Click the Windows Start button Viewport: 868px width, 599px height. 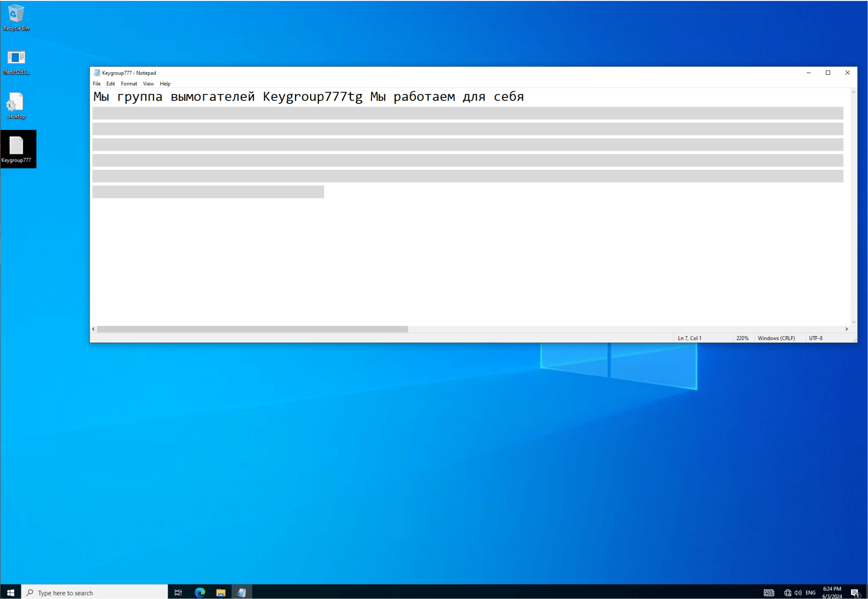click(11, 592)
